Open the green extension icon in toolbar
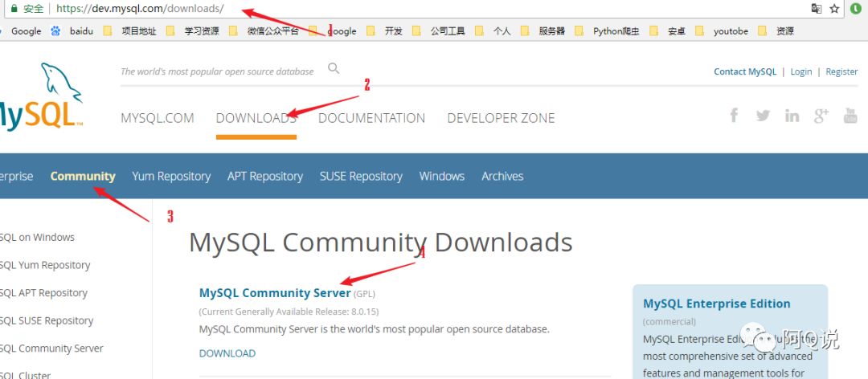868x379 pixels. pyautogui.click(x=856, y=9)
